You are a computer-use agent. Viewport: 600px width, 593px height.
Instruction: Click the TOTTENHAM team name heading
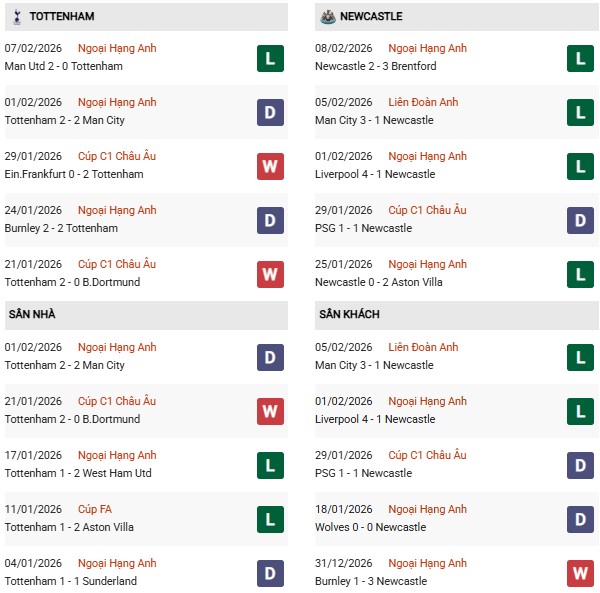[x=62, y=17]
